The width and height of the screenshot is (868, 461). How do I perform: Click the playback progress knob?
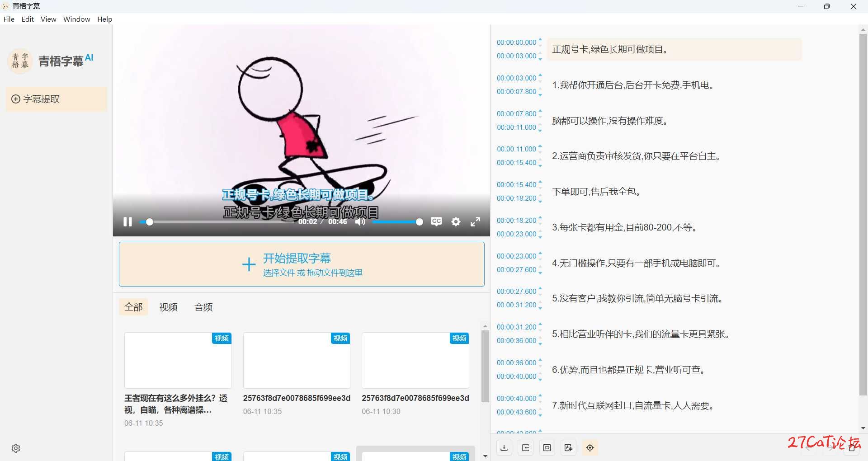pyautogui.click(x=150, y=222)
